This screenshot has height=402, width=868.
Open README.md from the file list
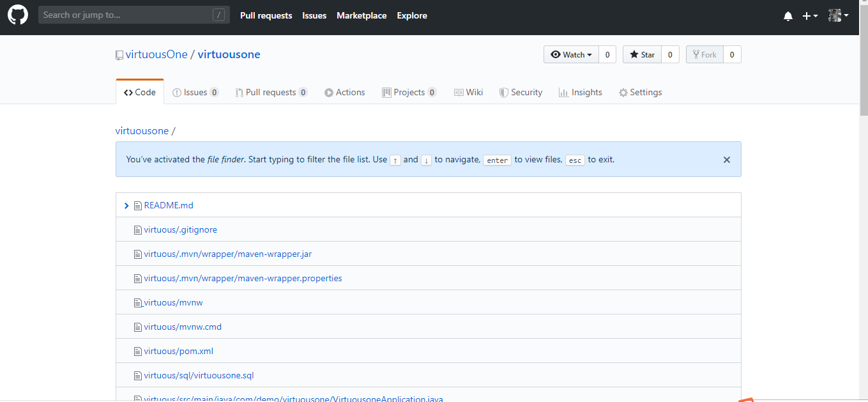pos(169,205)
